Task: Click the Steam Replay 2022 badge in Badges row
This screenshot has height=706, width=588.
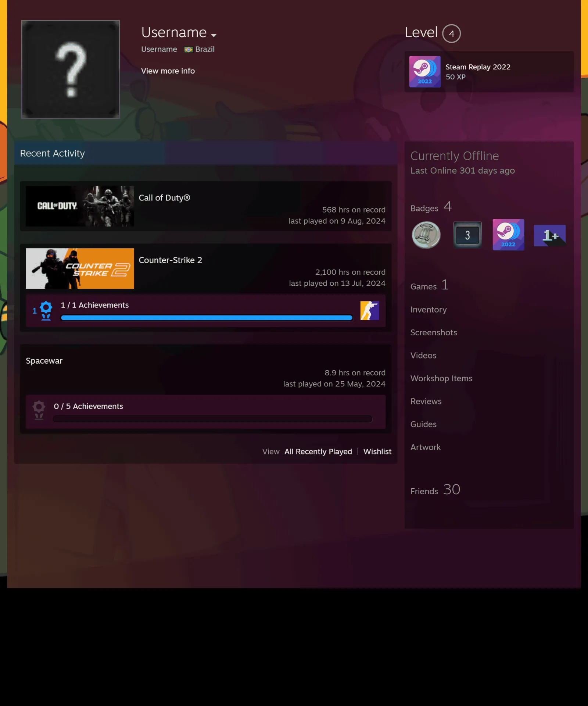Action: click(508, 235)
